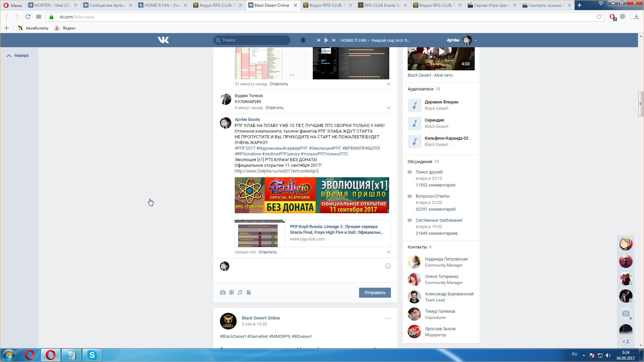644x362 pixels.
Task: Like Артём Васёв's comment
Action: click(389, 252)
